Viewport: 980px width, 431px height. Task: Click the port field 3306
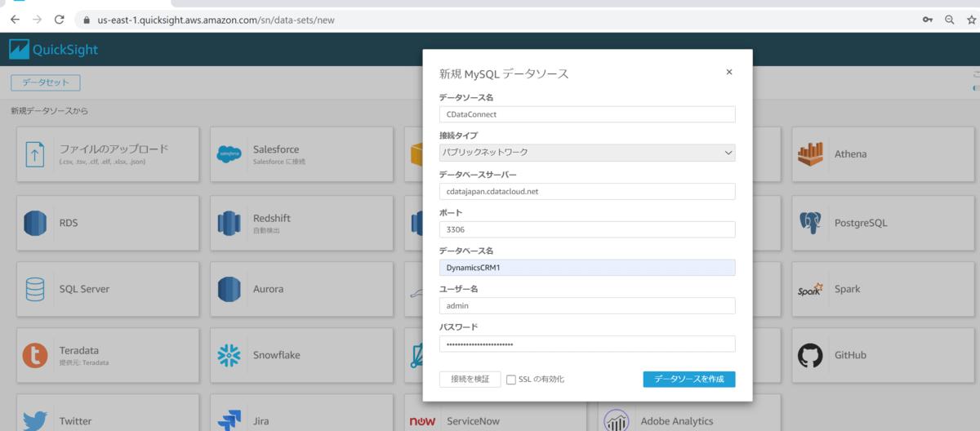tap(587, 229)
